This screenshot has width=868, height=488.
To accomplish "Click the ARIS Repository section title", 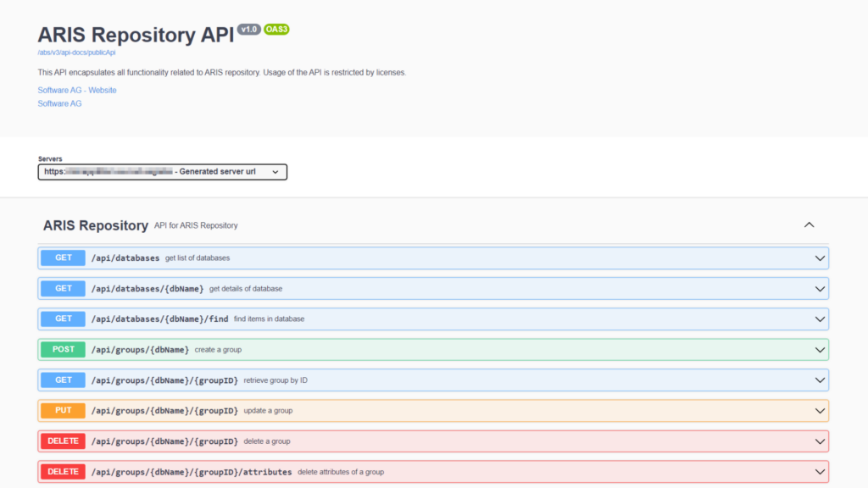I will [96, 225].
